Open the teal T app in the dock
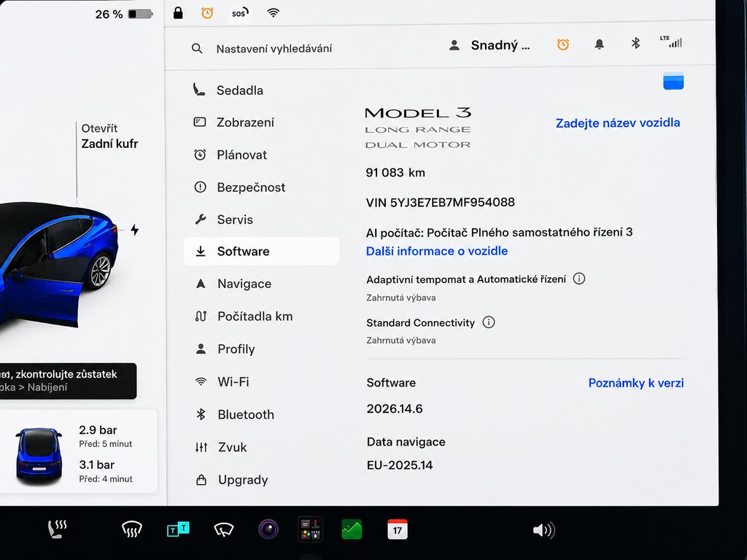747x560 pixels. 178,529
